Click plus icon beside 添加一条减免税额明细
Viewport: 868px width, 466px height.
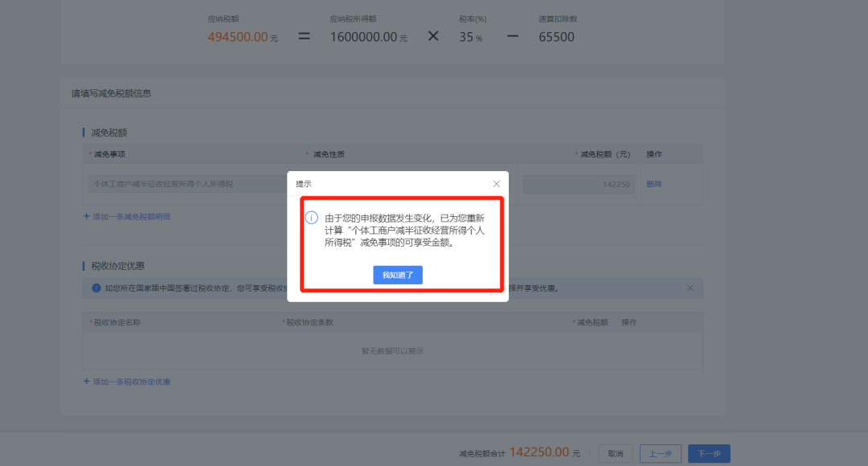coord(87,216)
